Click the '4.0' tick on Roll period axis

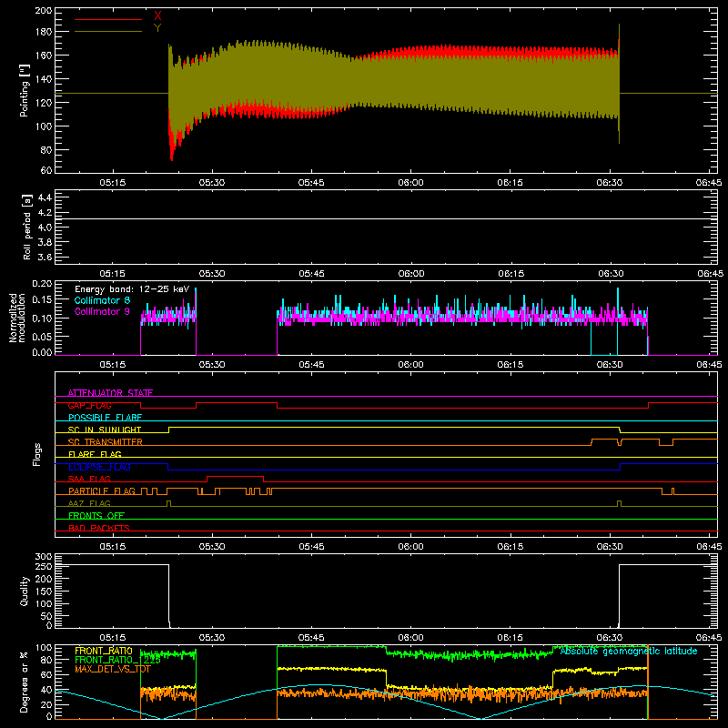tap(45, 227)
